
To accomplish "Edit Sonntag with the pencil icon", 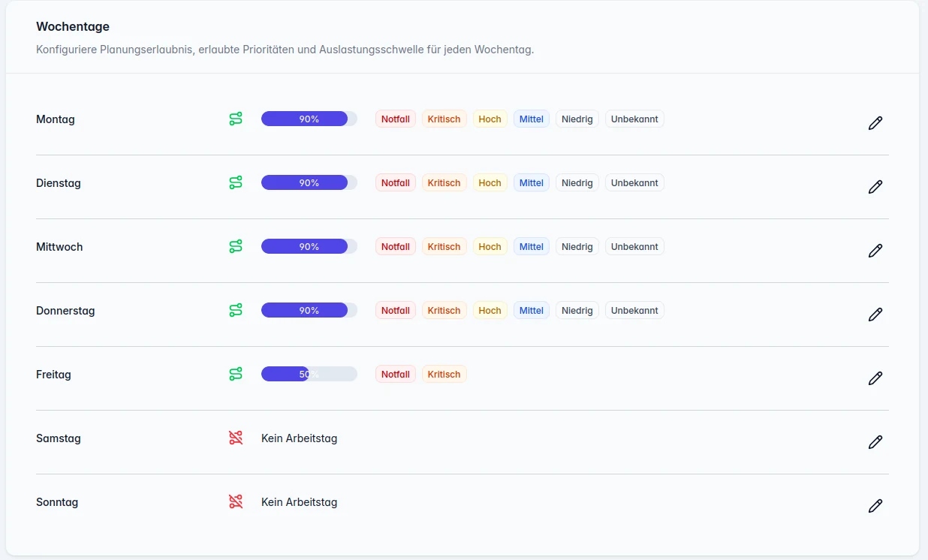I will coord(875,506).
